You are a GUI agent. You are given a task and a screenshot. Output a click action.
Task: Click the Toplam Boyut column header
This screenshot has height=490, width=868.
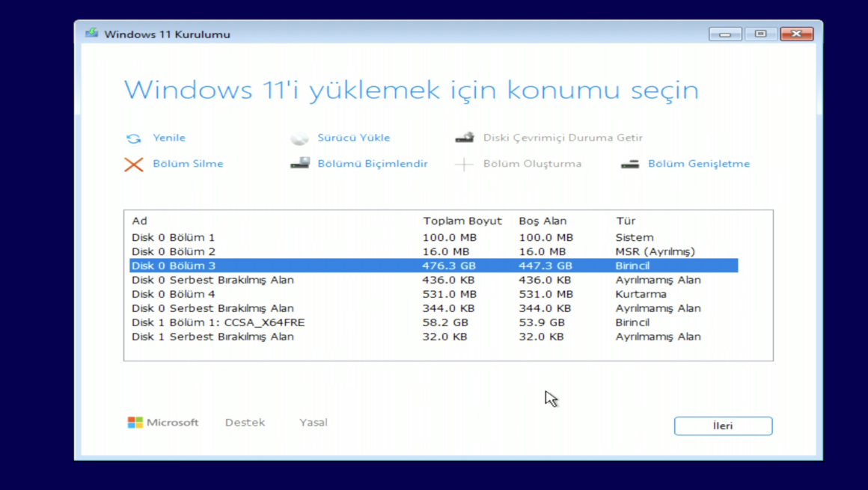(462, 221)
